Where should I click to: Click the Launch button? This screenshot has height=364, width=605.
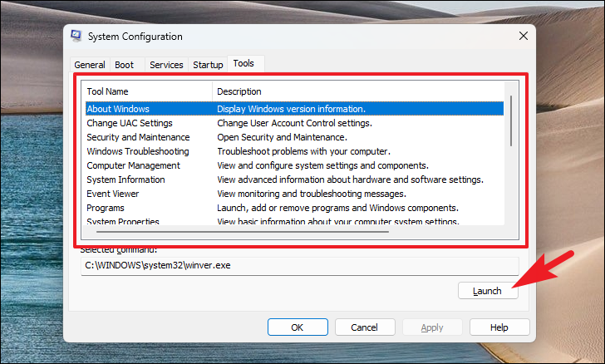[x=487, y=291]
